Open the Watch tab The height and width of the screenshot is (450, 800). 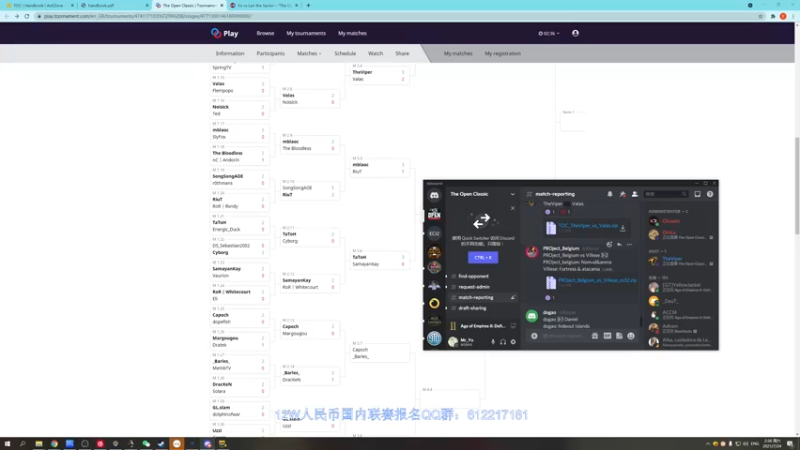(376, 53)
